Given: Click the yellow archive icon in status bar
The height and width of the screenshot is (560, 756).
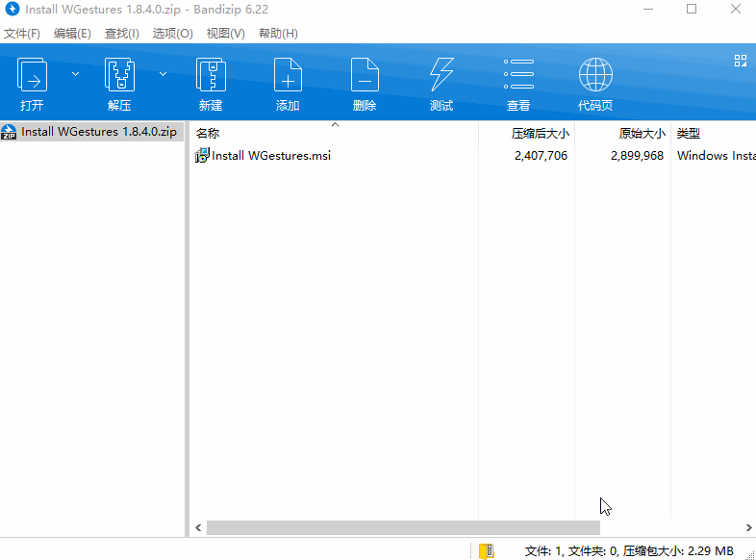Looking at the screenshot, I should [x=487, y=550].
